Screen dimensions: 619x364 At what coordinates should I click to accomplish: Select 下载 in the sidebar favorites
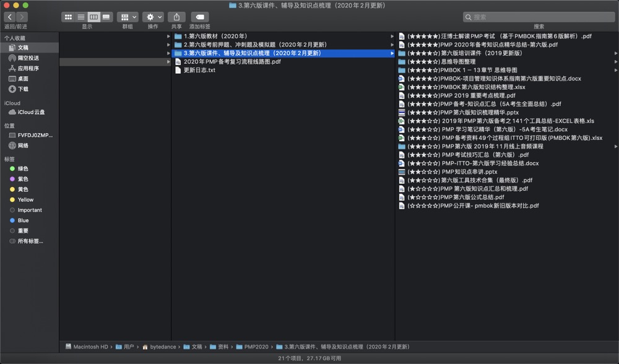23,89
